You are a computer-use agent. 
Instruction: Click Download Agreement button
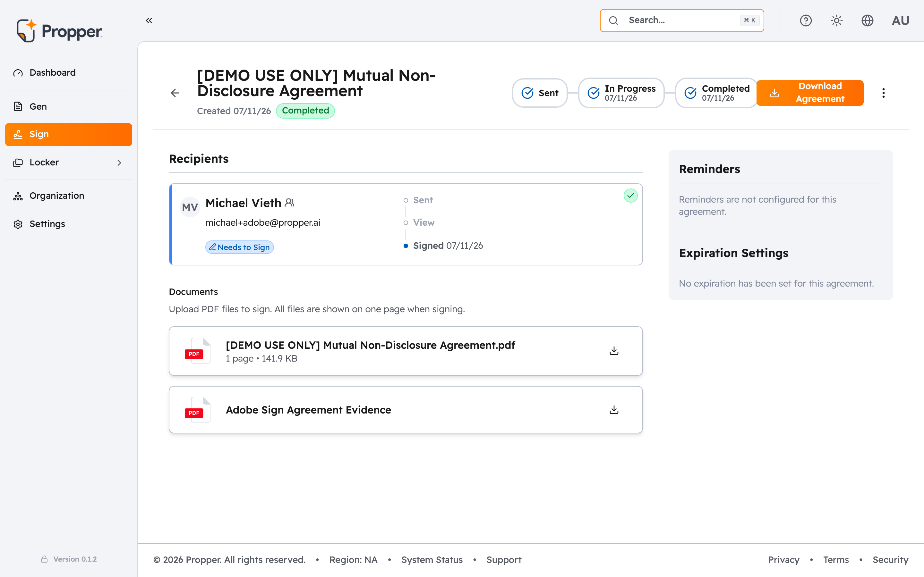(x=810, y=93)
